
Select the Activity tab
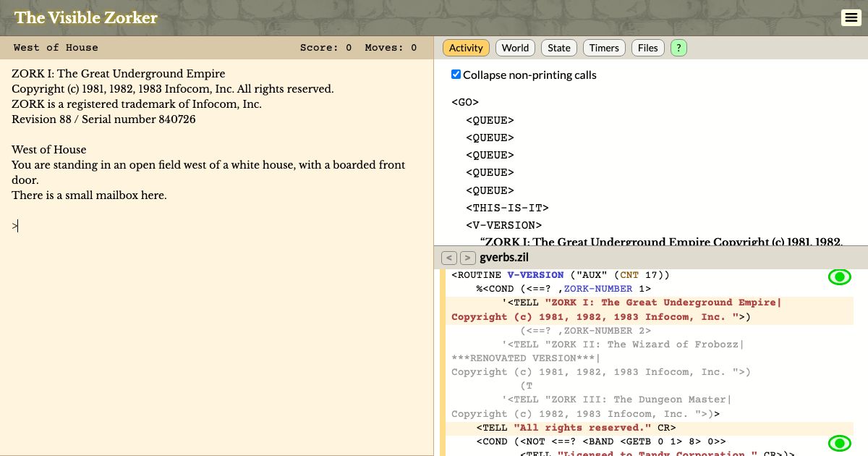click(x=465, y=47)
